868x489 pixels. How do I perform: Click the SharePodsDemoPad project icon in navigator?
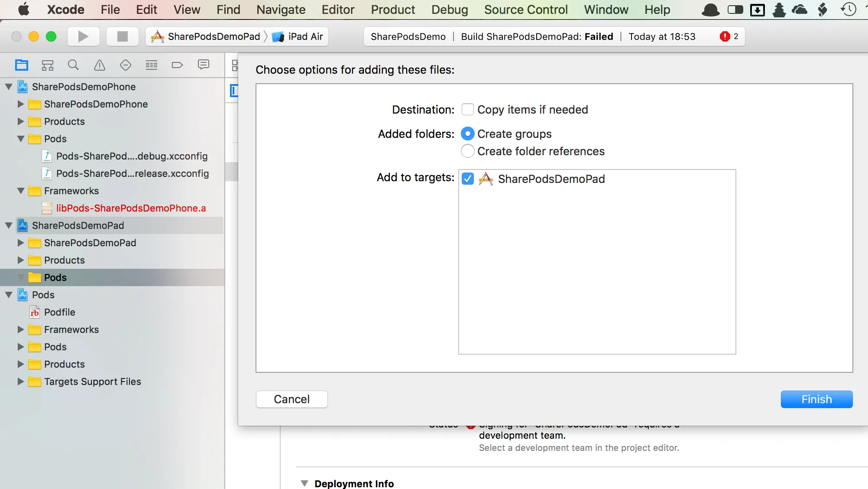click(23, 225)
